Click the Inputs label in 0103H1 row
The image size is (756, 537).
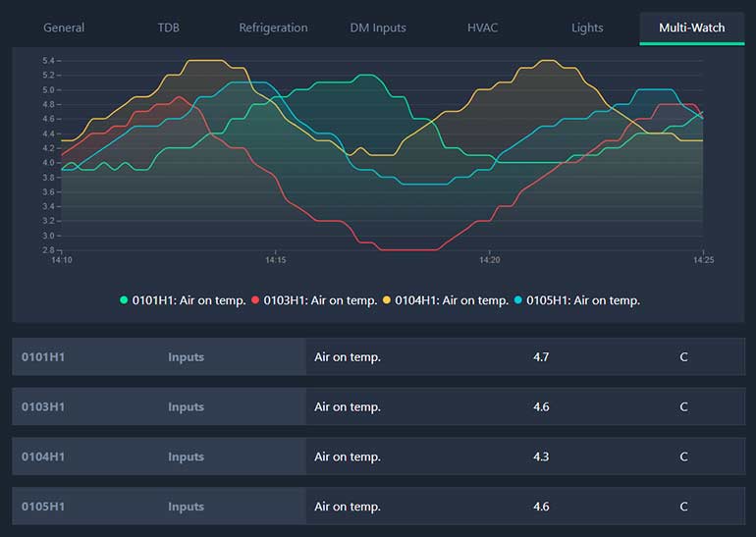(x=186, y=407)
